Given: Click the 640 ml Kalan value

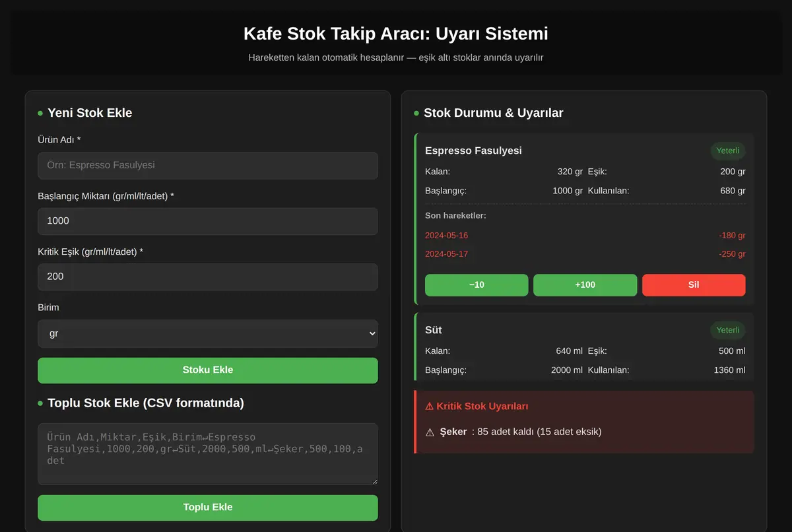Looking at the screenshot, I should (x=569, y=351).
